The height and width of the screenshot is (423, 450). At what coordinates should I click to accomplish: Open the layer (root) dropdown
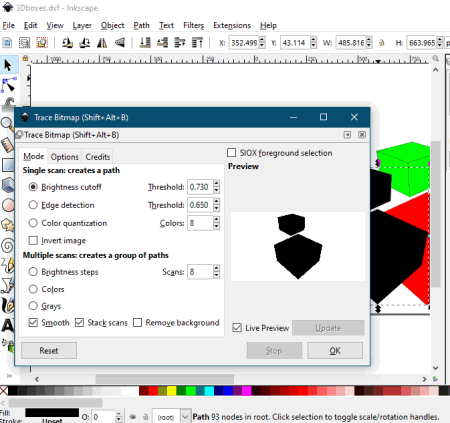[185, 417]
